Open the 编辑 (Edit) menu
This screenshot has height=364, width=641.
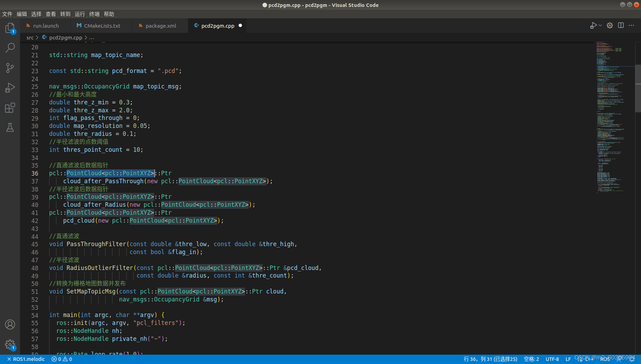pyautogui.click(x=22, y=14)
